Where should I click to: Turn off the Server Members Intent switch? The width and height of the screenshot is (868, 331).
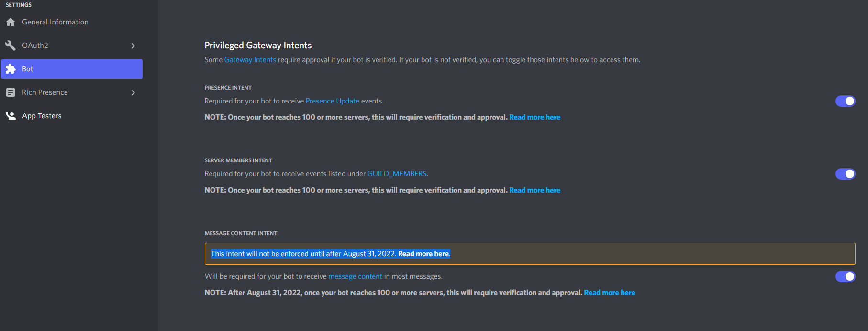(x=845, y=174)
